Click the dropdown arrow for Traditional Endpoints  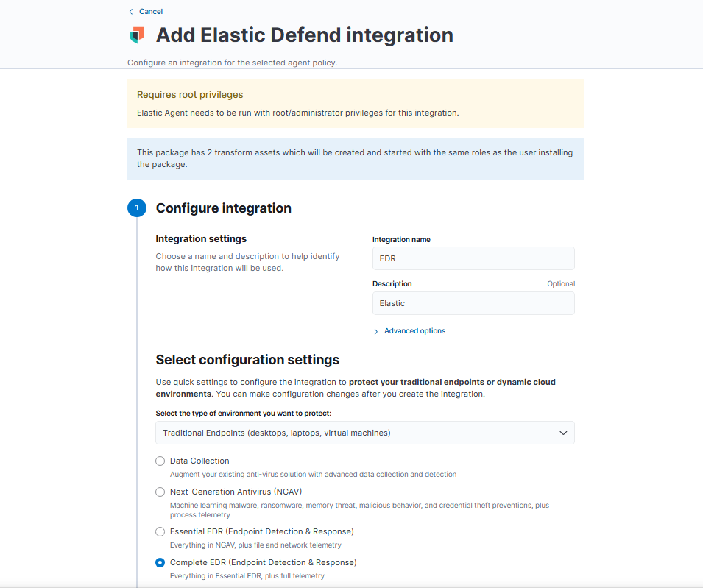point(563,433)
